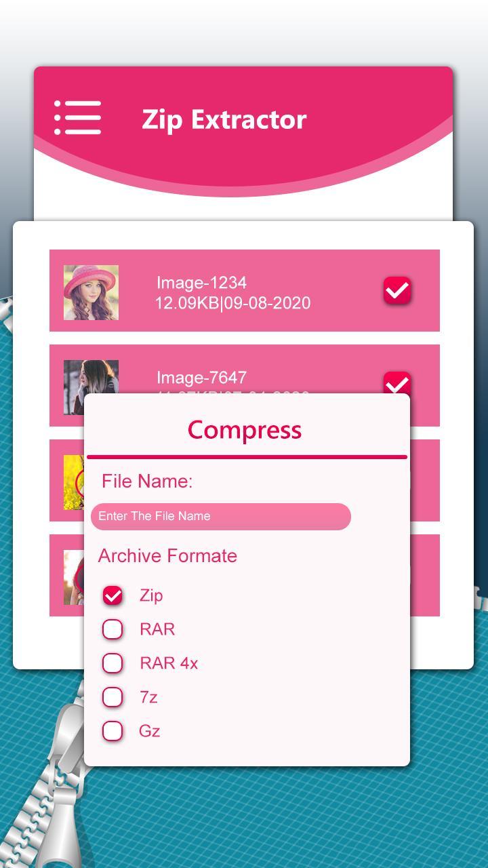Open the hamburger menu icon
The width and height of the screenshot is (488, 868).
77,118
